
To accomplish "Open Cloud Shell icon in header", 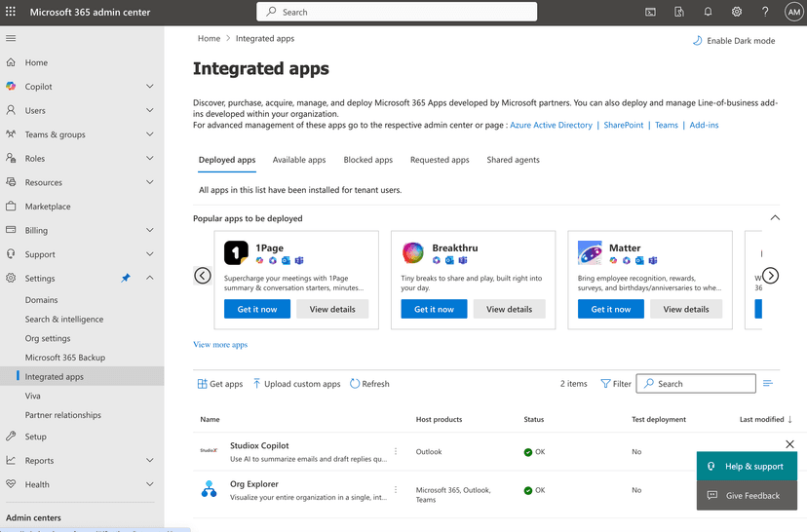I will coord(650,12).
